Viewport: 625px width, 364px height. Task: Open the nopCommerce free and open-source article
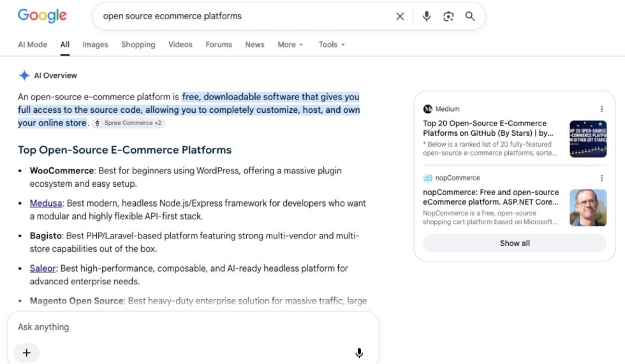[490, 197]
